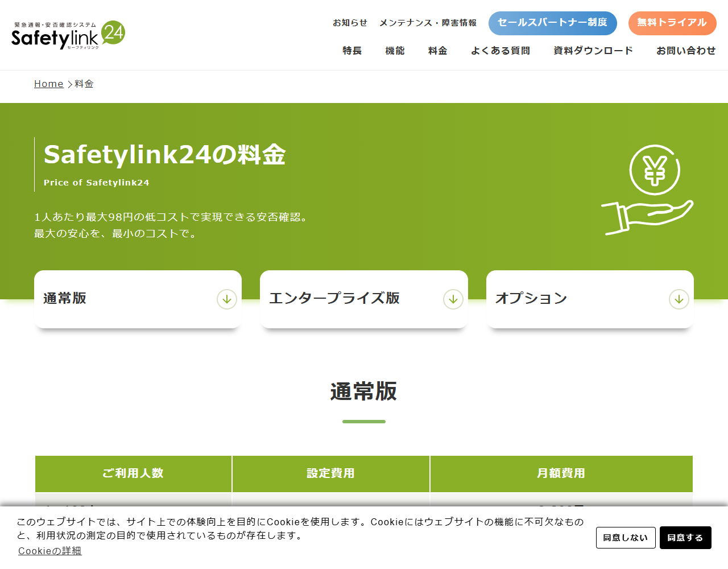Image resolution: width=728 pixels, height=569 pixels.
Task: Accept cookies with 同意する
Action: point(685,538)
